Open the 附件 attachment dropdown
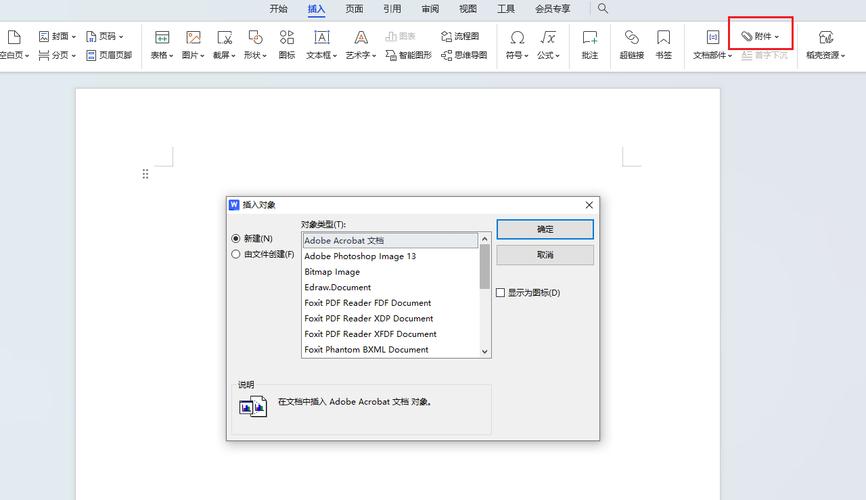The height and width of the screenshot is (500, 866). pyautogui.click(x=760, y=36)
